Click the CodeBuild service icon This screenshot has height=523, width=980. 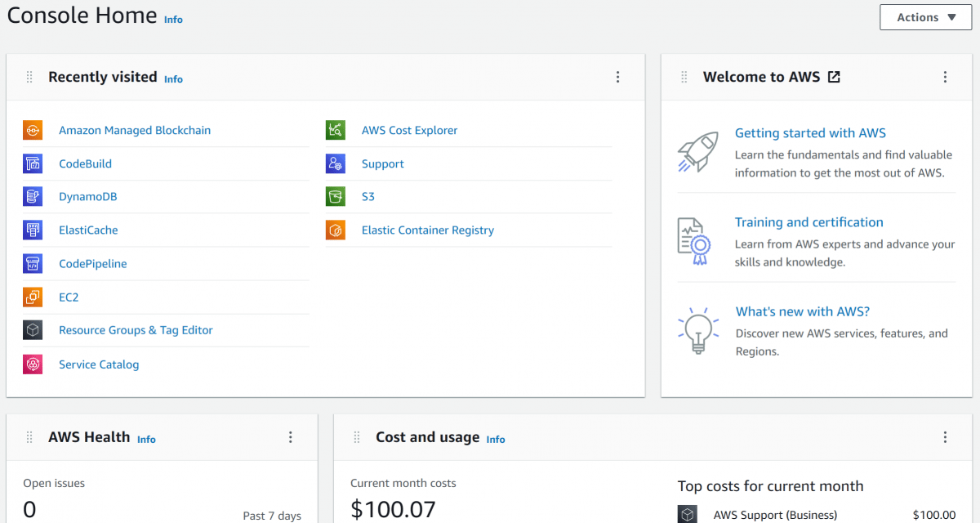(x=33, y=163)
